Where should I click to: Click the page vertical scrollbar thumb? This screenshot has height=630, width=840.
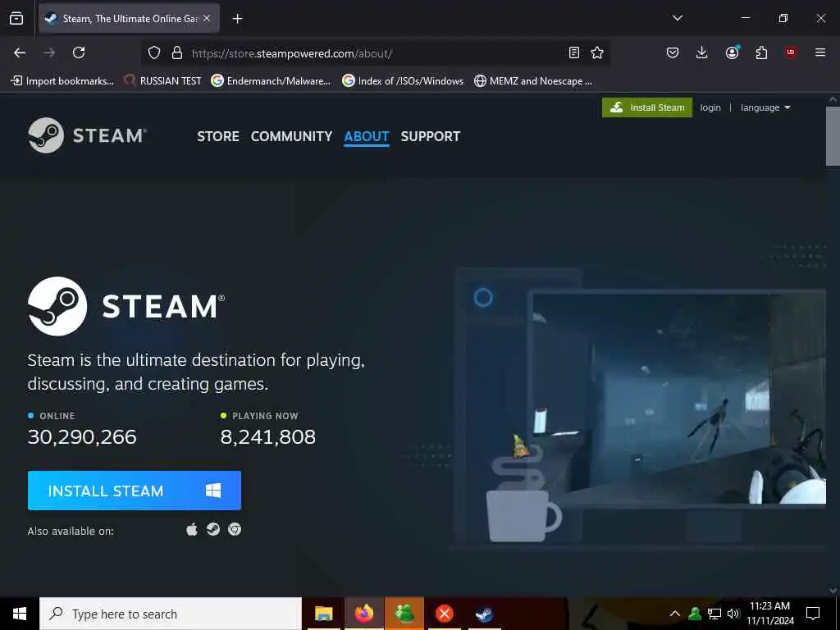pyautogui.click(x=833, y=137)
